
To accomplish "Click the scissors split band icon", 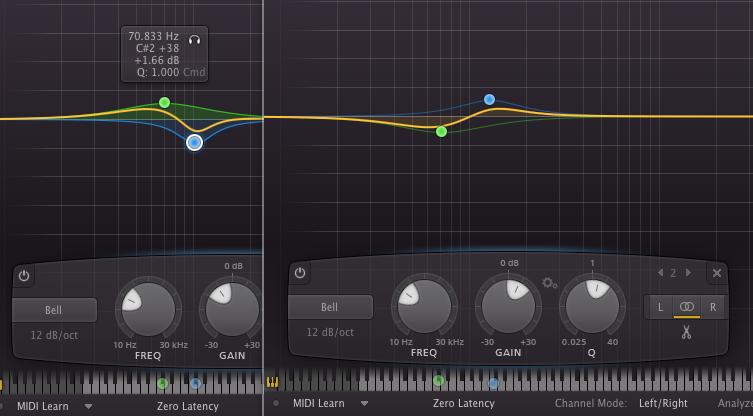I will [686, 332].
